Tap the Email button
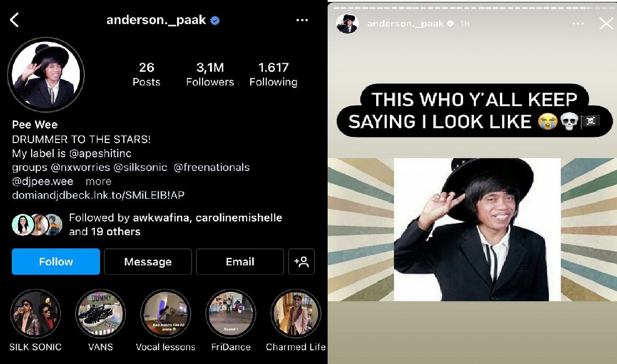 click(240, 262)
